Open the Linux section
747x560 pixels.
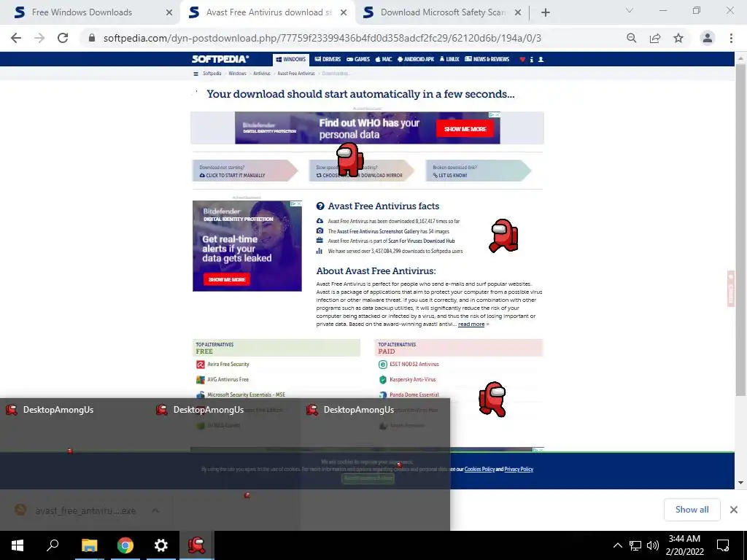[449, 59]
